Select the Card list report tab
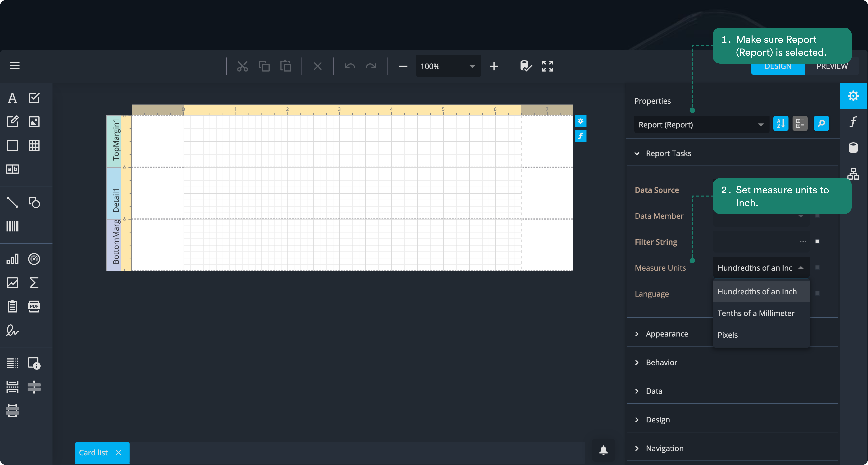Image resolution: width=868 pixels, height=465 pixels. click(x=93, y=453)
